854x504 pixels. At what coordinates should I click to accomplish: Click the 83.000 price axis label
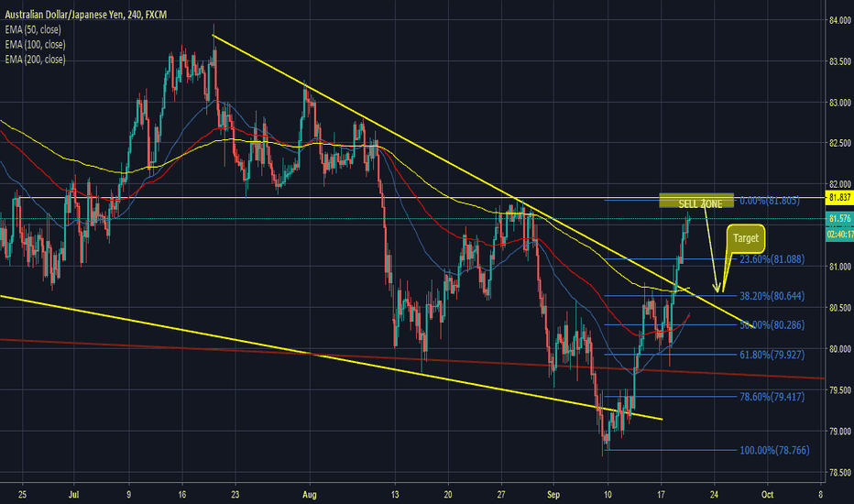(x=840, y=103)
